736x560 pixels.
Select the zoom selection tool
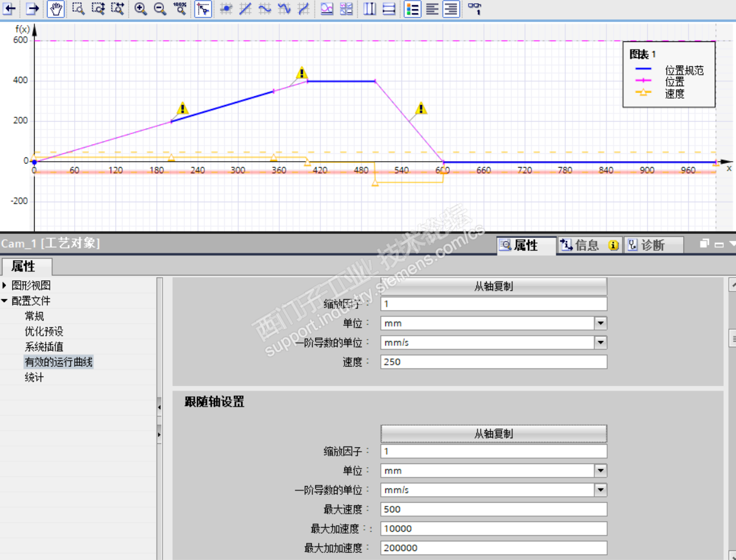pos(79,8)
